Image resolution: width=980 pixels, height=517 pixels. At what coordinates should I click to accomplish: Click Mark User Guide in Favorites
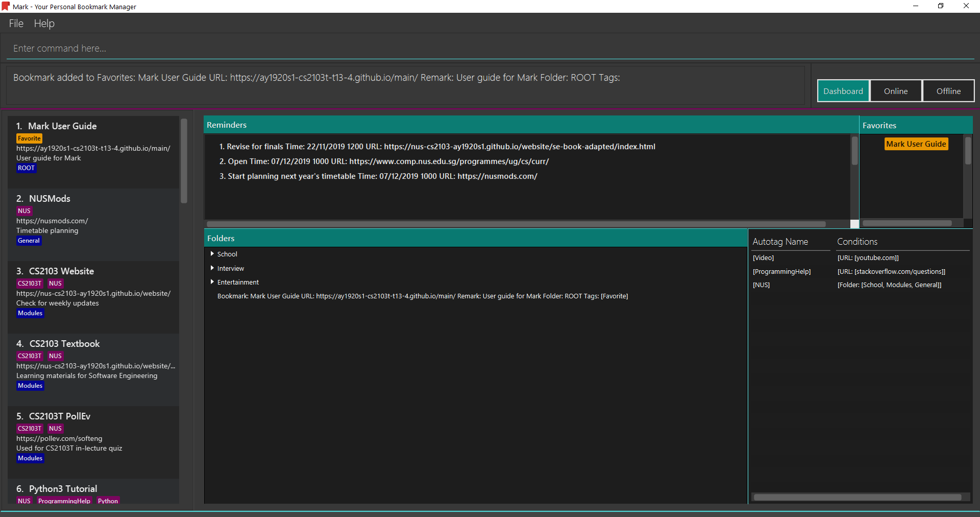(916, 144)
